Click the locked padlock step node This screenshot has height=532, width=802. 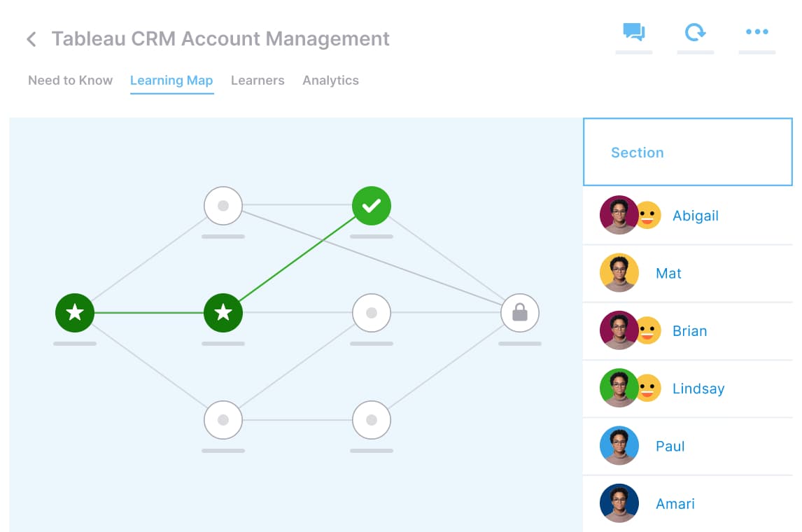pos(520,313)
